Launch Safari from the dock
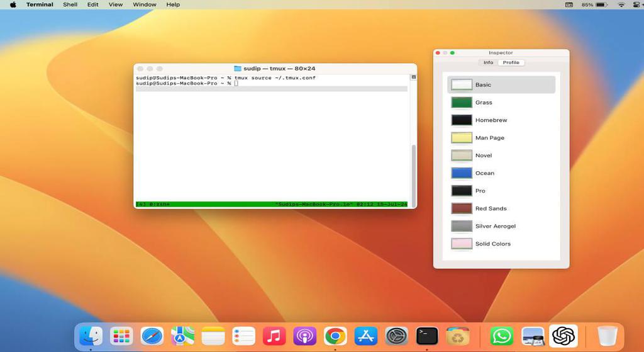 tap(152, 336)
